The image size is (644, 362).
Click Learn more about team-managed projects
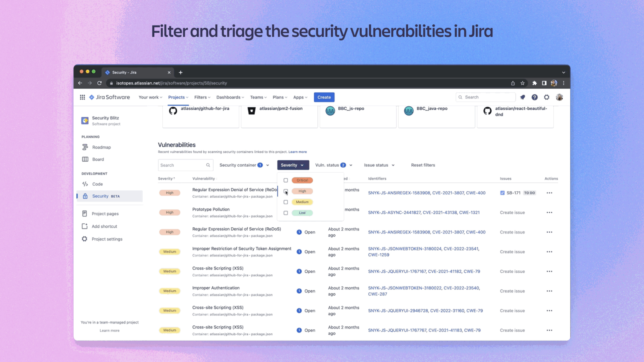(x=109, y=331)
